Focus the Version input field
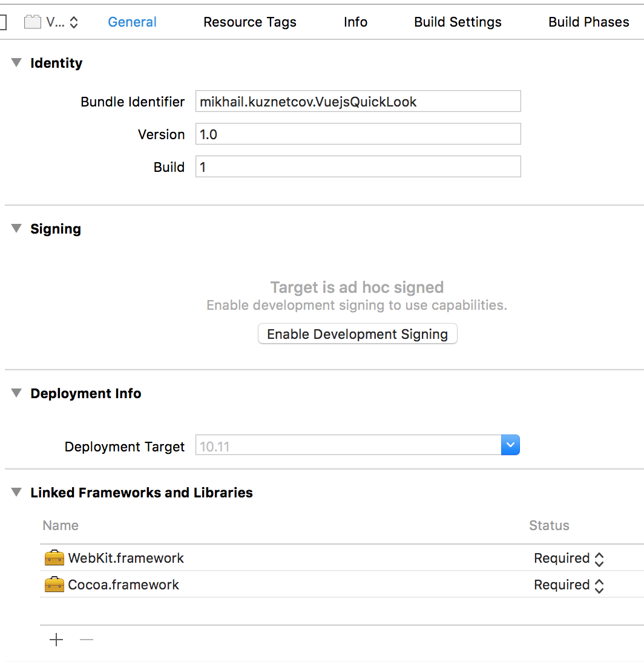This screenshot has width=644, height=662. click(x=358, y=134)
